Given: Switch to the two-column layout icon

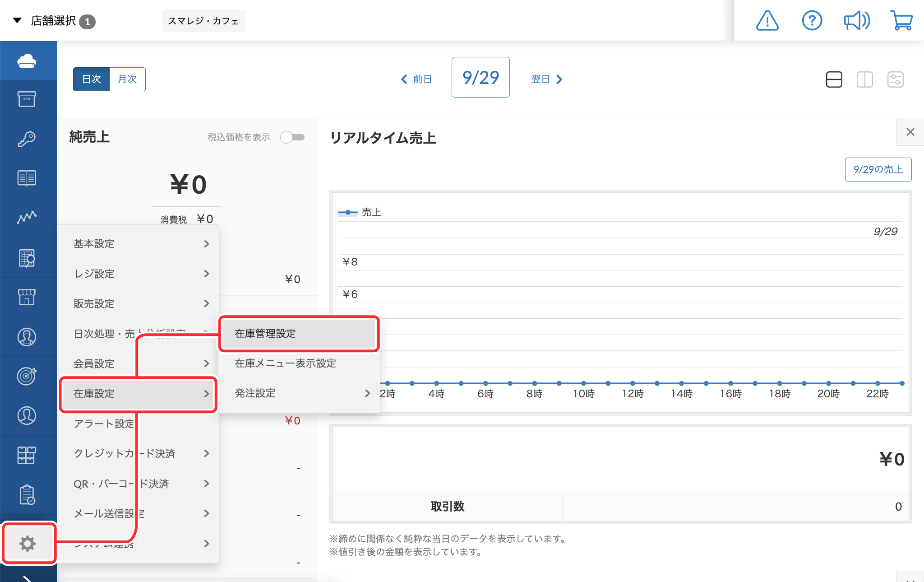Looking at the screenshot, I should (865, 79).
